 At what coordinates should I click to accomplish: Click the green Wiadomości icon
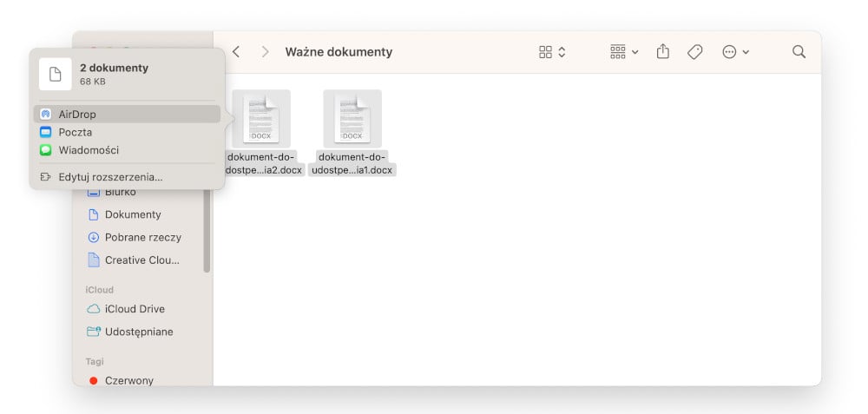click(45, 150)
